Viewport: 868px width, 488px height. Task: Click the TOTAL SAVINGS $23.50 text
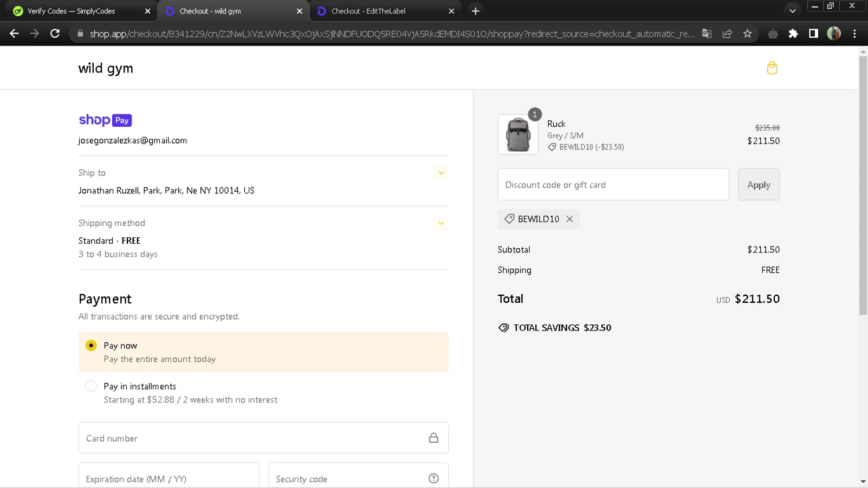[x=562, y=328]
